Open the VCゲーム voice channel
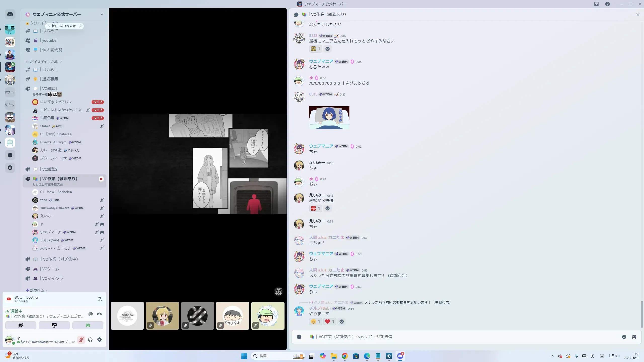The width and height of the screenshot is (644, 362). (x=51, y=269)
